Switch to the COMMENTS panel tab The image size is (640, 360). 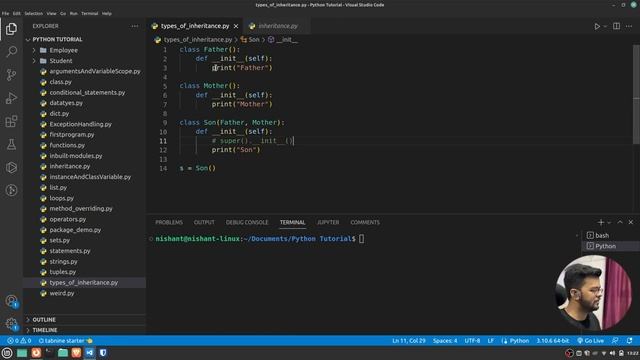[x=365, y=222]
